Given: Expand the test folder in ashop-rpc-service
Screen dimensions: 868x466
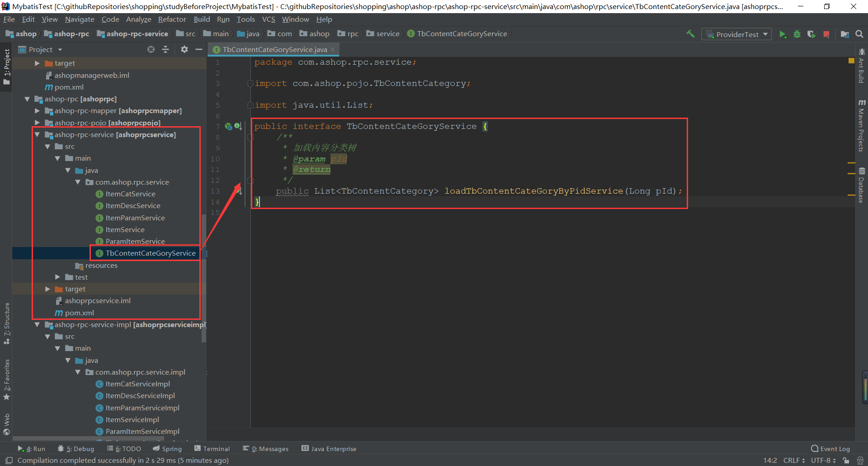Looking at the screenshot, I should click(x=57, y=277).
